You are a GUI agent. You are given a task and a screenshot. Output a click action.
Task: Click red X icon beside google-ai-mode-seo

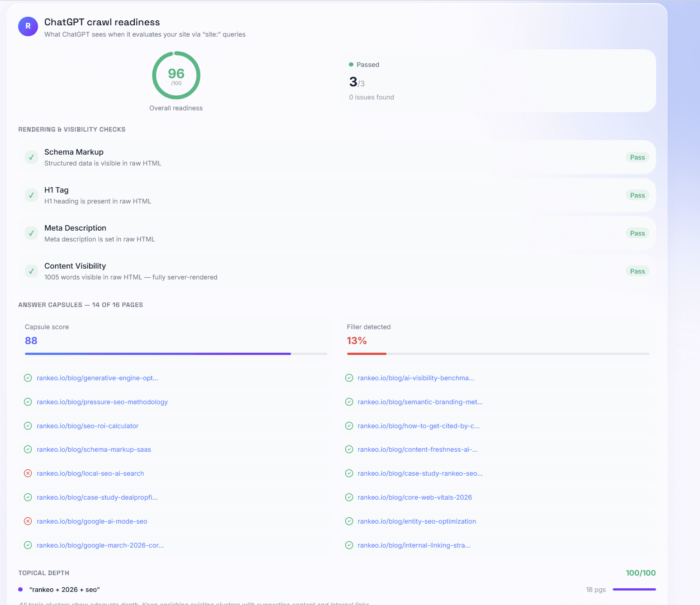click(28, 521)
